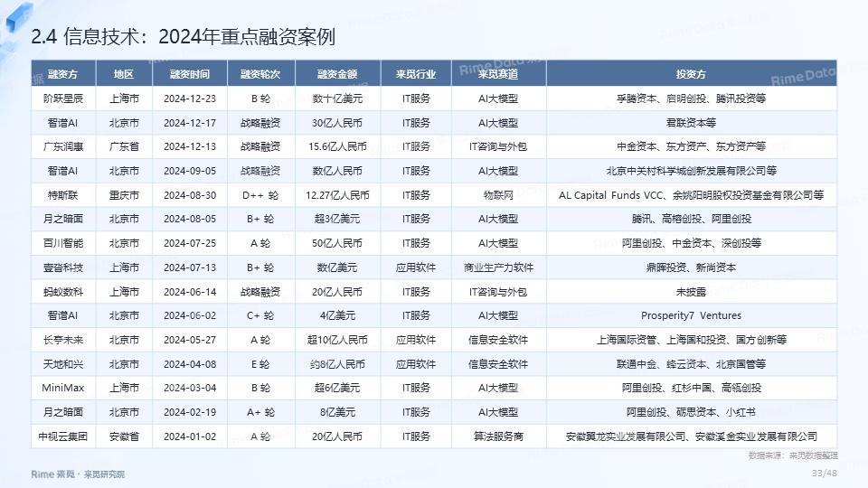Click the round cell 'C+ 轮'

pyautogui.click(x=260, y=316)
